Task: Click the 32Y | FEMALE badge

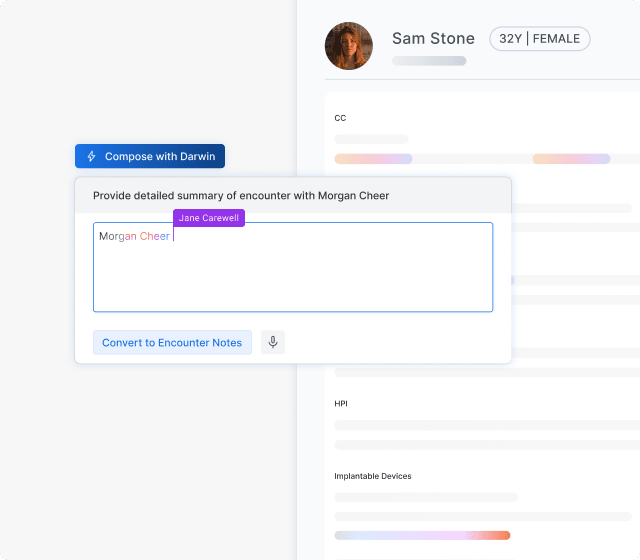Action: pos(539,39)
